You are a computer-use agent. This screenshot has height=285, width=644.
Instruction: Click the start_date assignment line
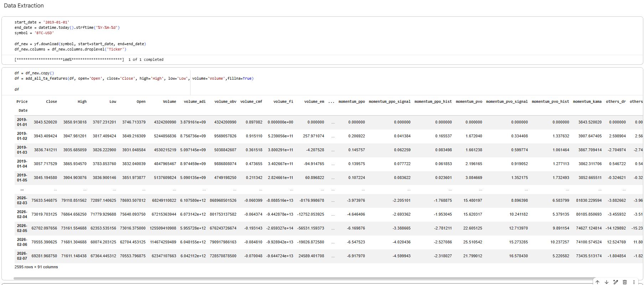(x=42, y=22)
